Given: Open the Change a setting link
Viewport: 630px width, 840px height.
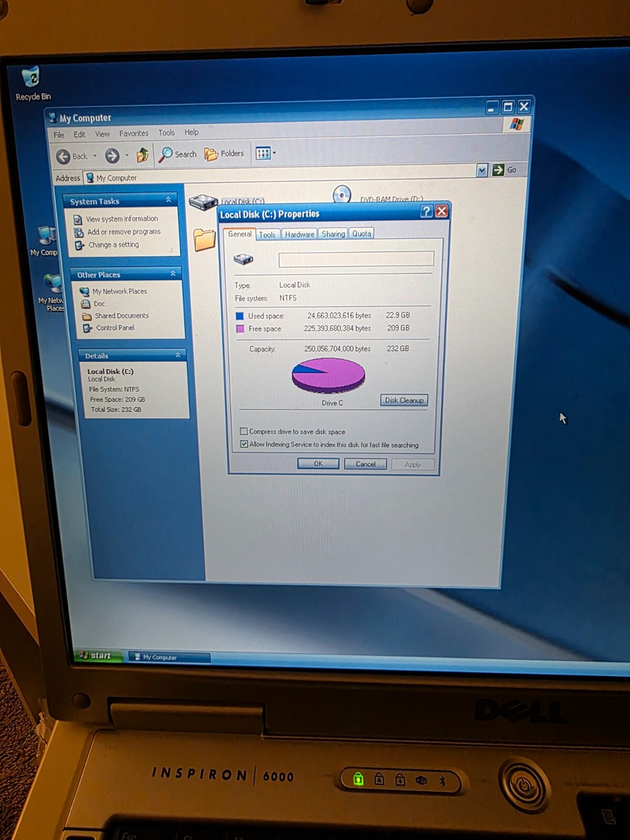Looking at the screenshot, I should [x=113, y=245].
